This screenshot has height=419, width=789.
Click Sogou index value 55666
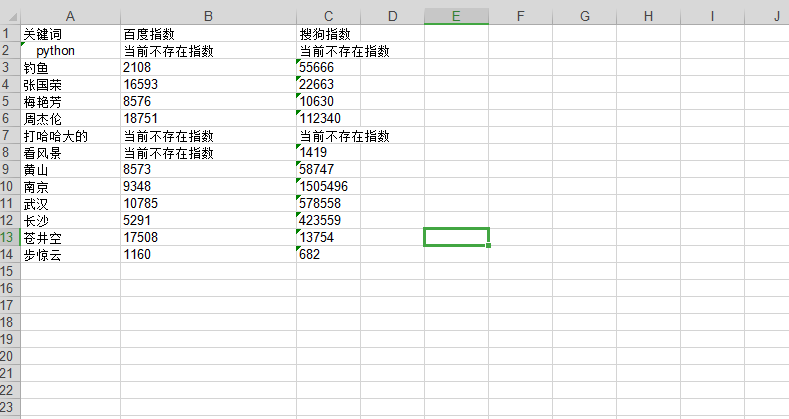pos(329,67)
